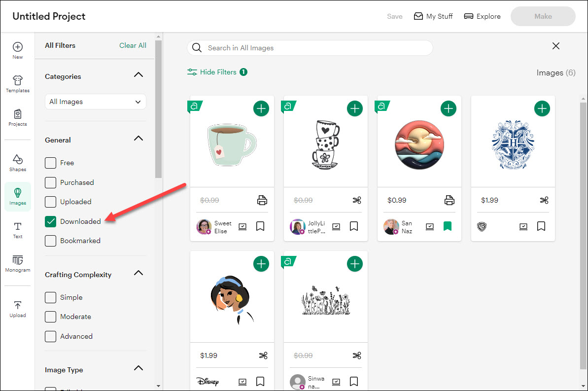The image size is (588, 391).
Task: Add the Hogwarts crest image to canvas
Action: point(542,109)
